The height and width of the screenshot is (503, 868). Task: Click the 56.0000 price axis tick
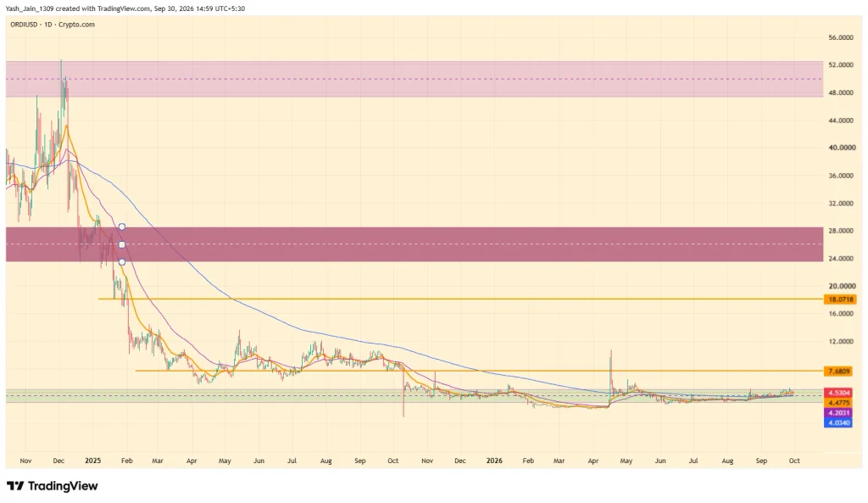click(x=840, y=37)
